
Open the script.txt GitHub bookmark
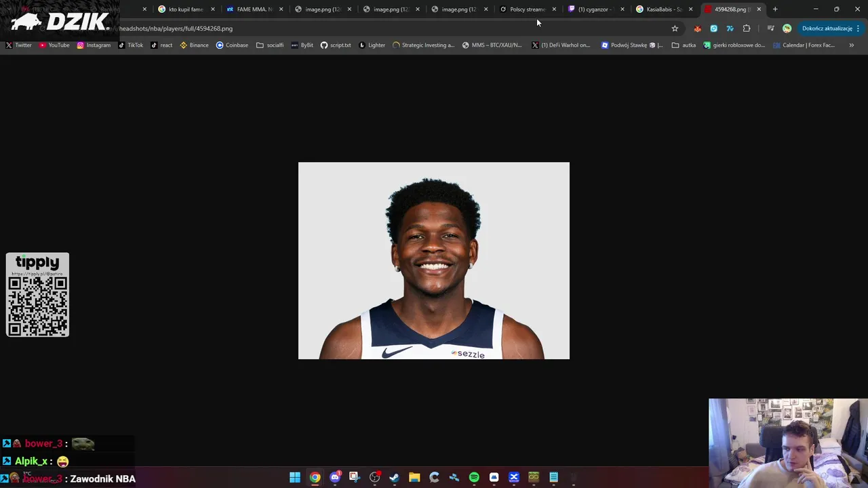tap(336, 45)
